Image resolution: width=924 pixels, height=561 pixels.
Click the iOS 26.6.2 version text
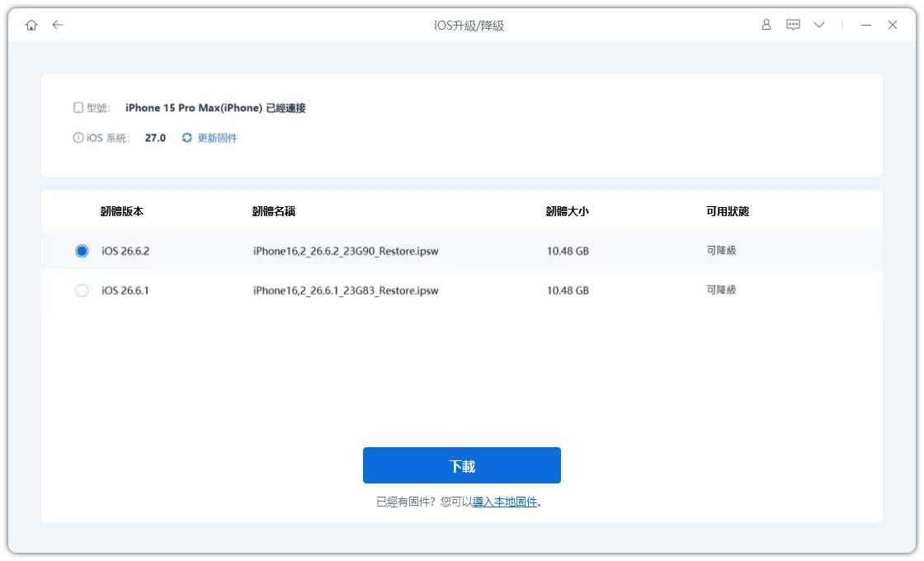tap(125, 251)
